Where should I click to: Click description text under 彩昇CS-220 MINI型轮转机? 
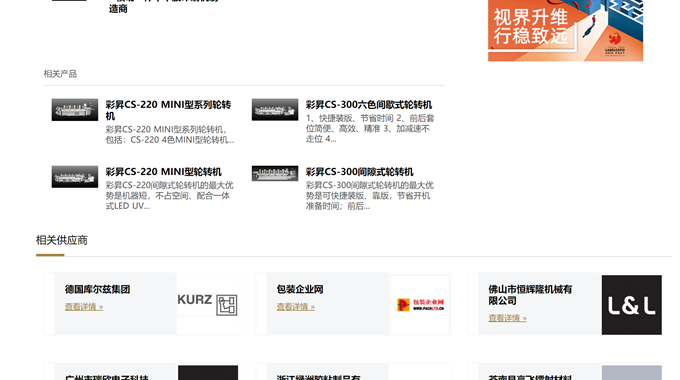(170, 196)
